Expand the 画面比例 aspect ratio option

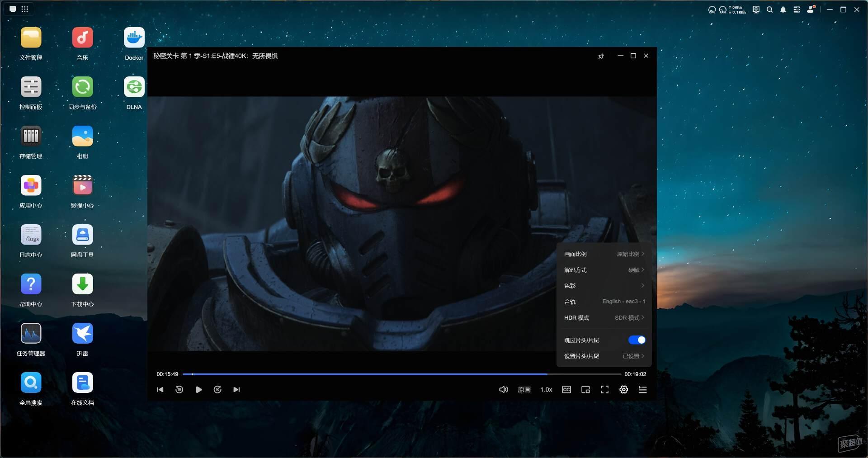[604, 254]
